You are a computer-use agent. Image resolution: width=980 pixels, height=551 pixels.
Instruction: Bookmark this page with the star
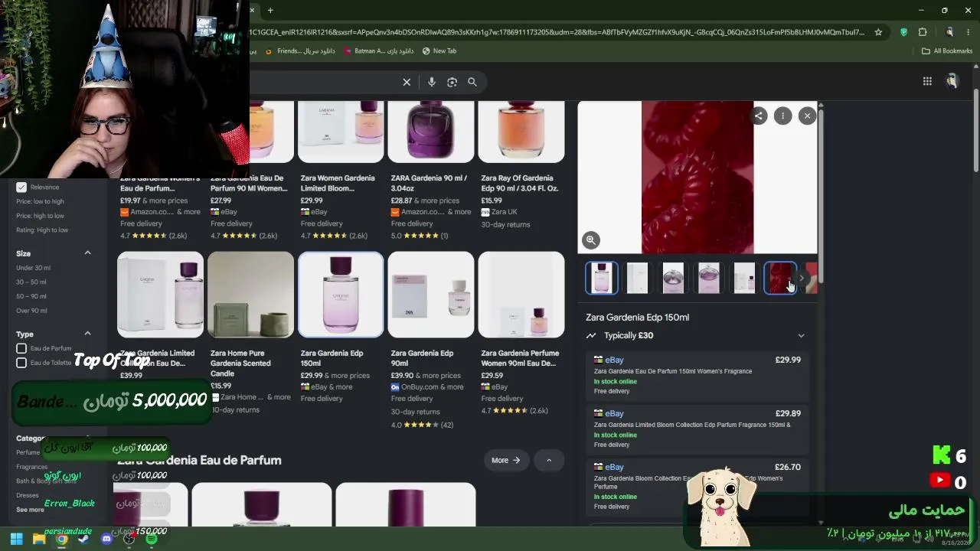tap(878, 32)
